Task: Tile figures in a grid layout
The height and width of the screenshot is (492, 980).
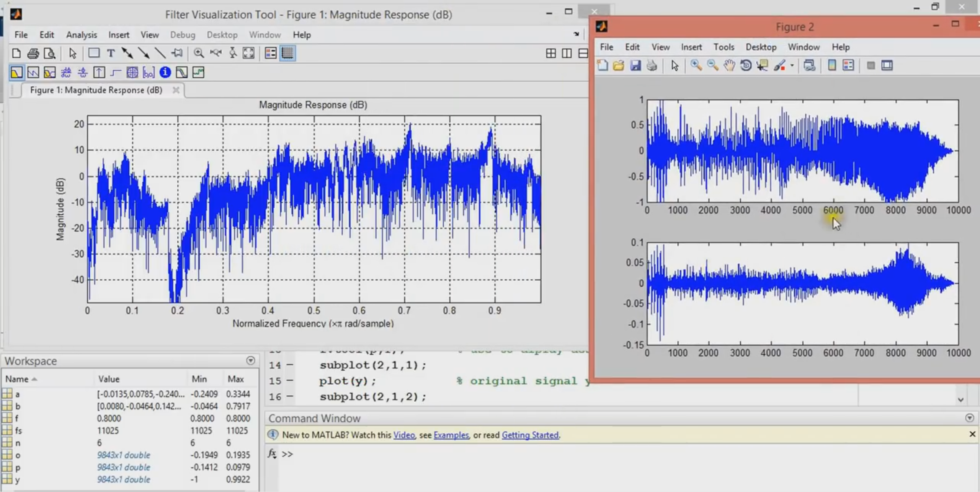Action: coord(551,53)
